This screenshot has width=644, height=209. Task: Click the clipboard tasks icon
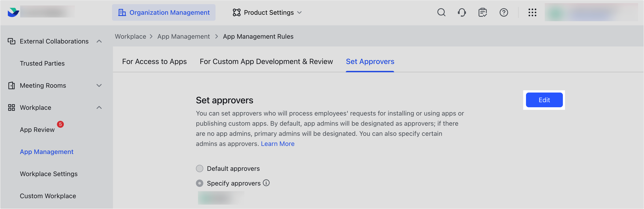click(x=482, y=12)
